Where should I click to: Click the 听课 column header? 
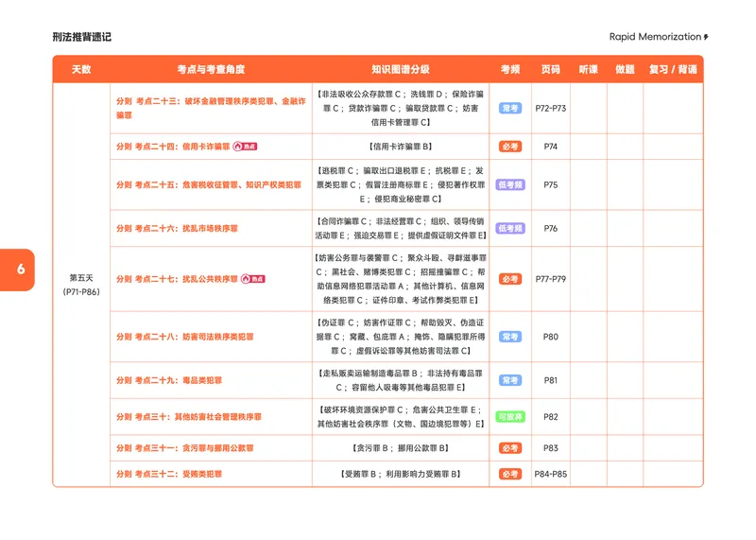(588, 69)
